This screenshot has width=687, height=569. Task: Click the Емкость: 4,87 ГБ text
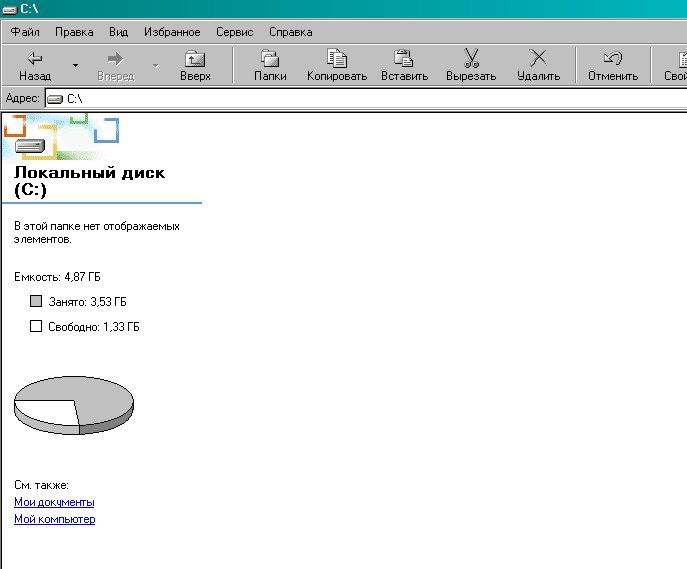(x=57, y=277)
